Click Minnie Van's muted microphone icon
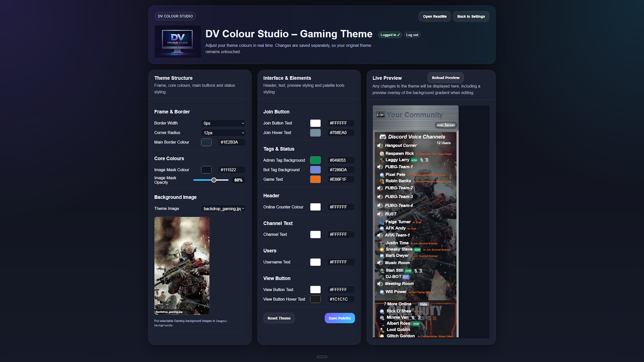The height and width of the screenshot is (362, 644). point(413,318)
